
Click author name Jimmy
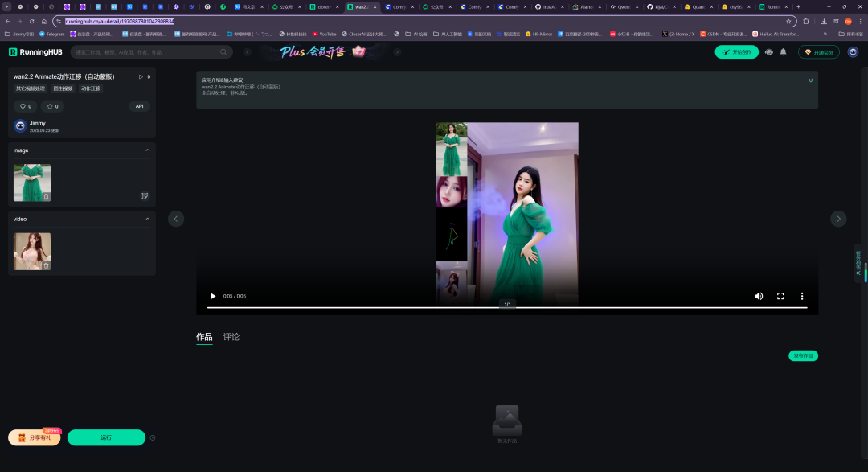pos(38,124)
